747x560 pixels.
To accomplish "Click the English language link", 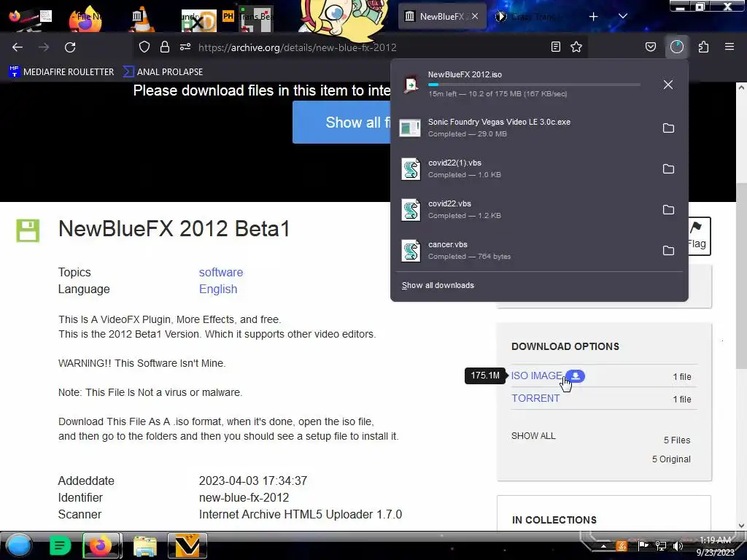I will coord(218,289).
